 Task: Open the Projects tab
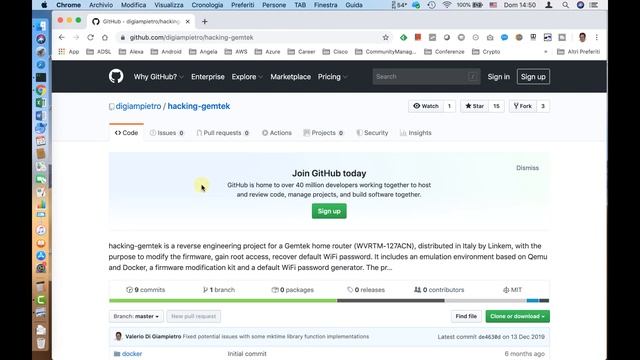click(323, 133)
